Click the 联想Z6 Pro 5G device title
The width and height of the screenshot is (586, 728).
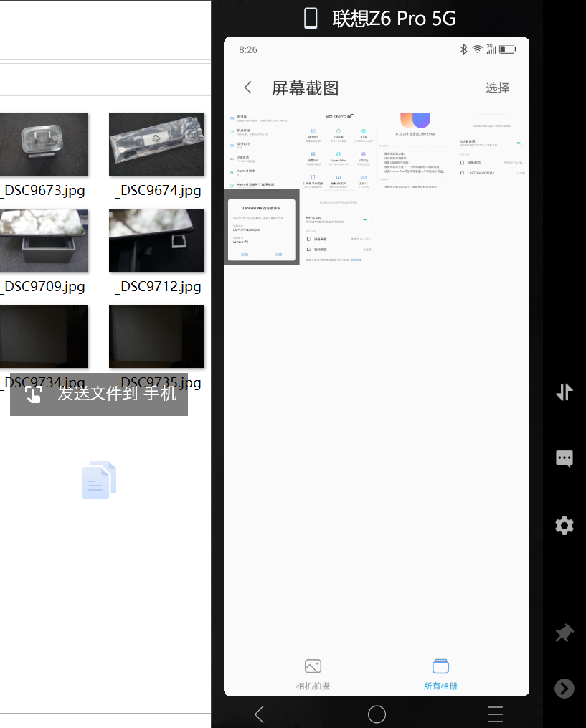click(x=394, y=19)
